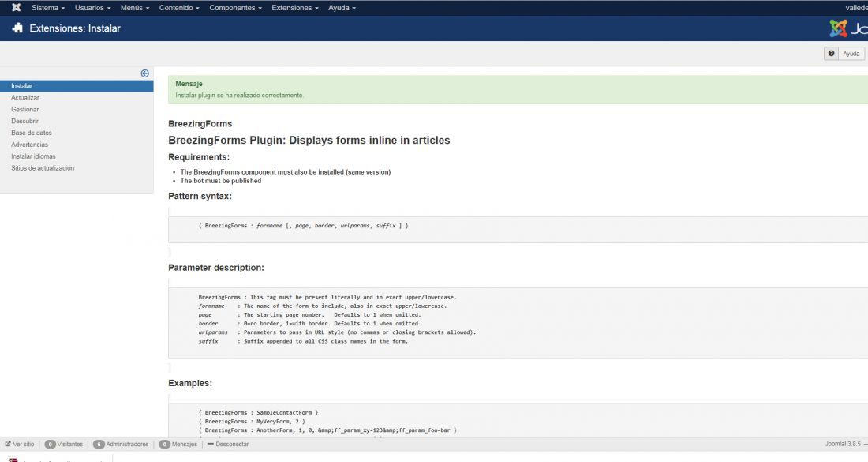
Task: Click the Ver sitio external-link icon
Action: click(x=8, y=444)
